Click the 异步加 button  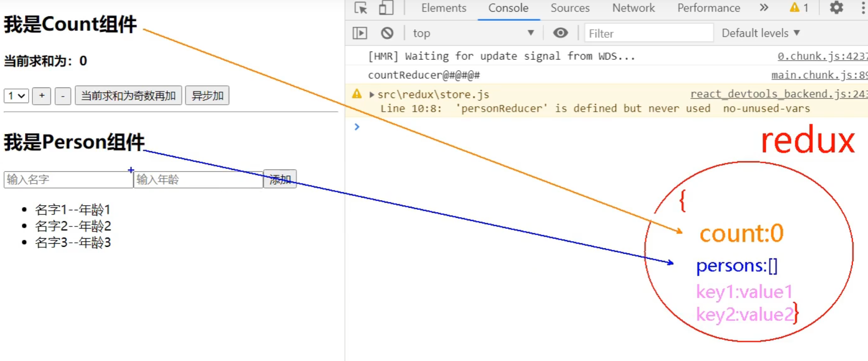click(207, 96)
